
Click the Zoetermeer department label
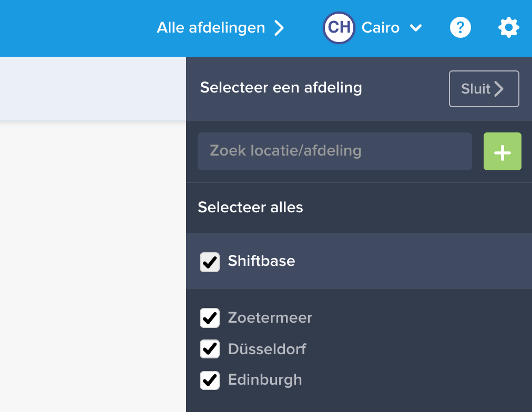pos(270,318)
